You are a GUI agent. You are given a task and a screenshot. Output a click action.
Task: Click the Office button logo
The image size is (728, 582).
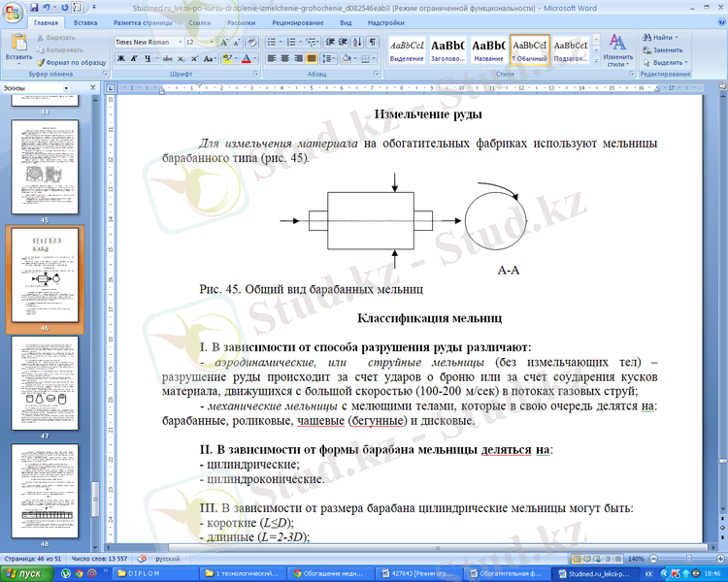point(14,11)
